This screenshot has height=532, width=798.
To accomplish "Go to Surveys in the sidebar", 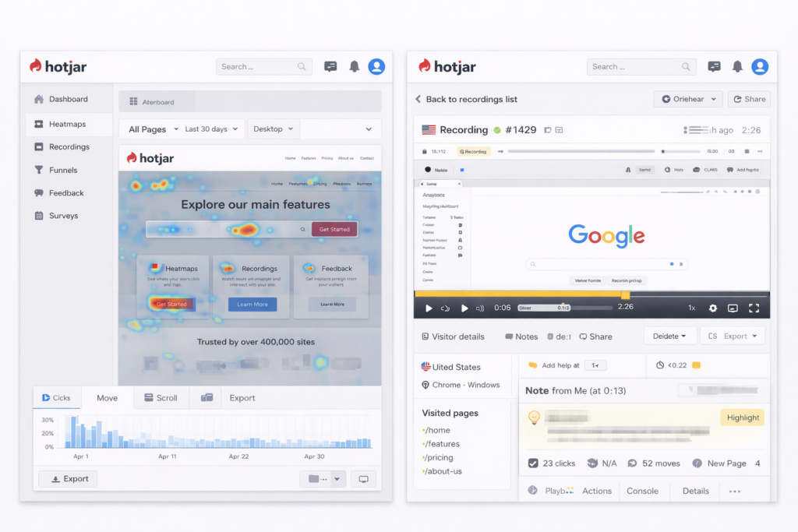I will point(62,216).
